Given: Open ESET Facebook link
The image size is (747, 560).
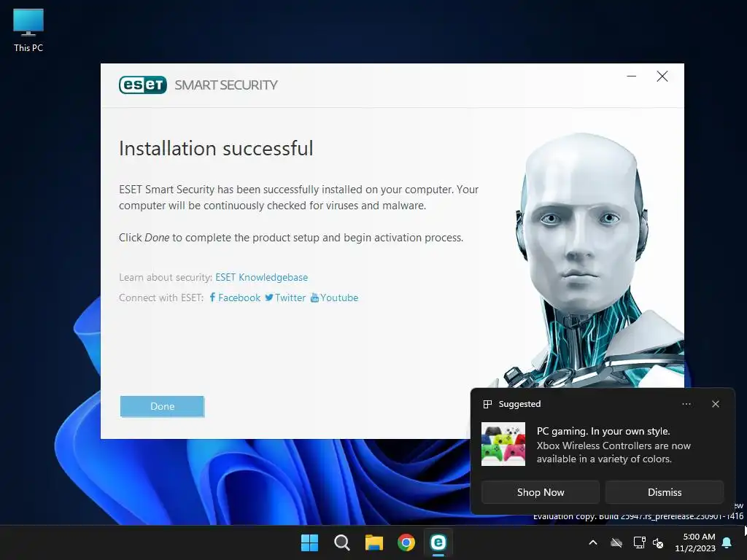Looking at the screenshot, I should (235, 297).
